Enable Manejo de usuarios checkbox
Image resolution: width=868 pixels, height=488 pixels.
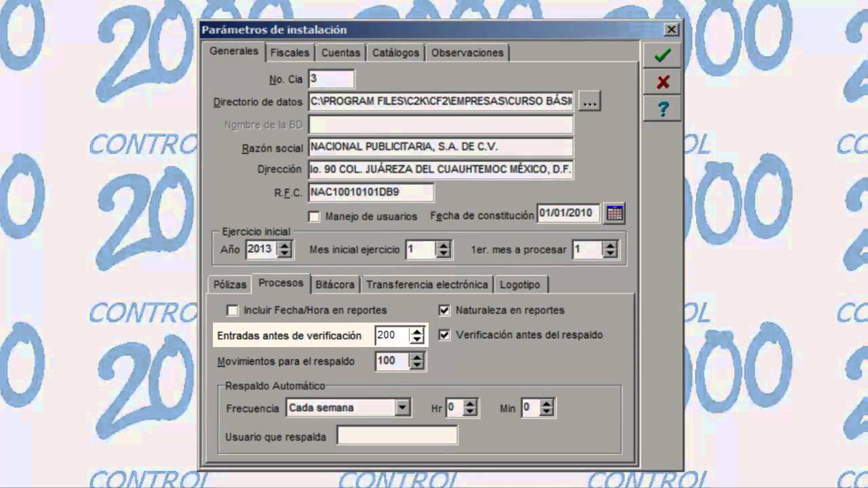coord(314,217)
